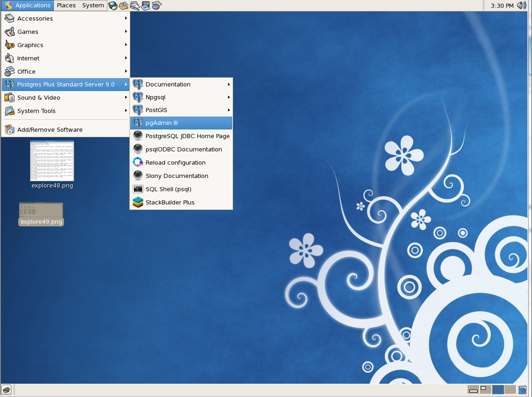
Task: Click the SQL Shell terminal icon
Action: pos(138,189)
